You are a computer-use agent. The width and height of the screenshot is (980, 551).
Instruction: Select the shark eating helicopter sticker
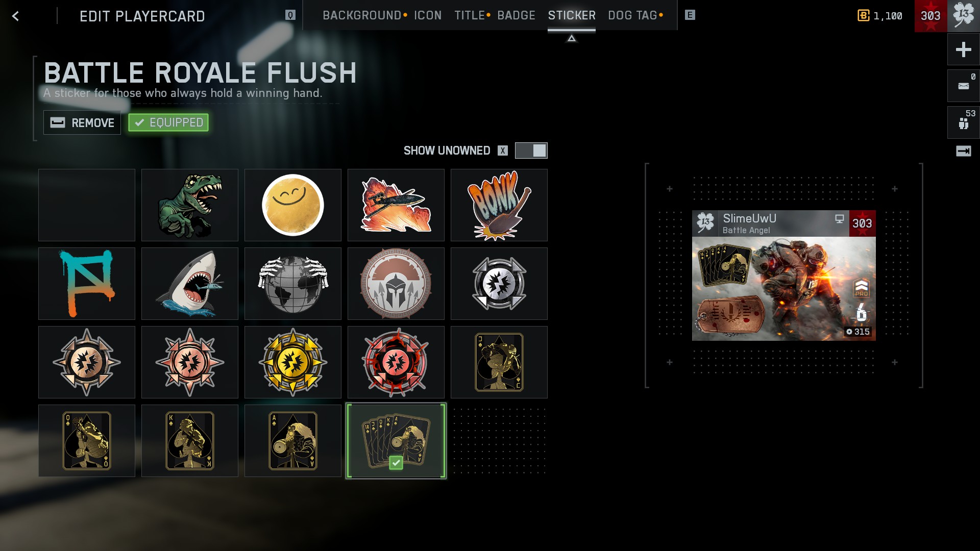[190, 284]
